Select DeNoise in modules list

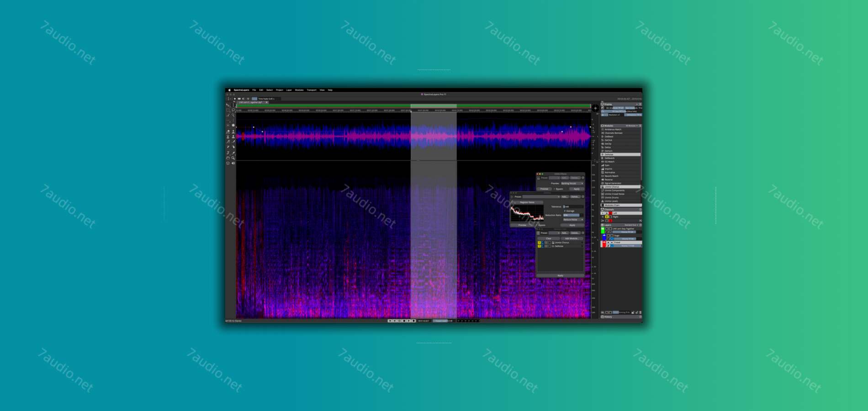pos(620,154)
